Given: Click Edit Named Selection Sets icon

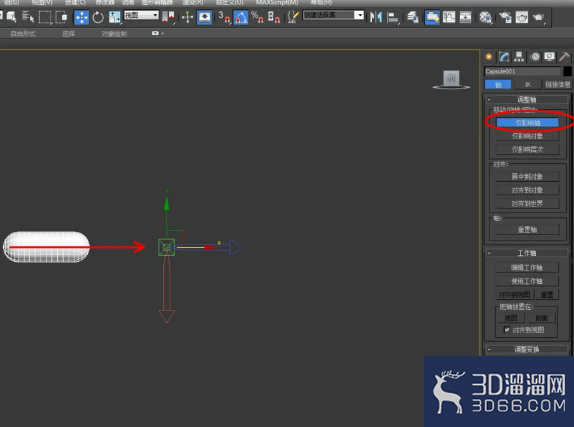Looking at the screenshot, I should pyautogui.click(x=293, y=17).
